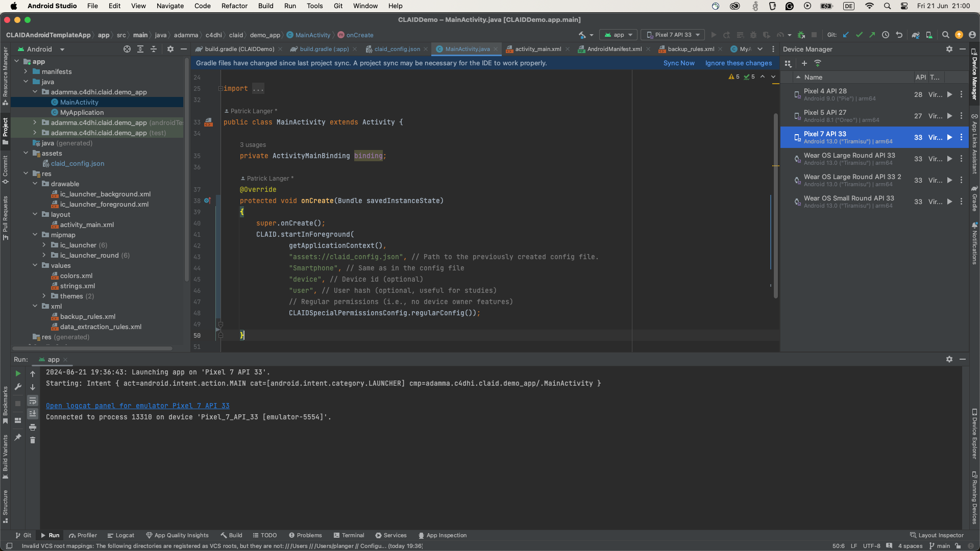This screenshot has height=551, width=980.
Task: Collapse the drawable folder in project tree
Action: coord(35,184)
